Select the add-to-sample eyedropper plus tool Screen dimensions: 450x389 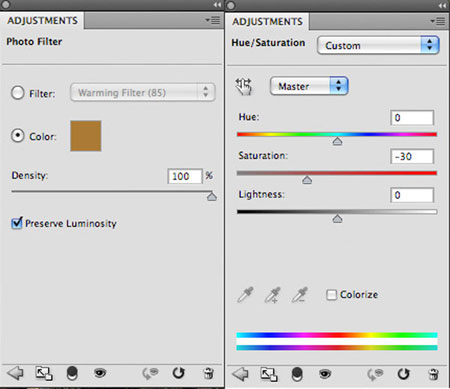coord(273,295)
